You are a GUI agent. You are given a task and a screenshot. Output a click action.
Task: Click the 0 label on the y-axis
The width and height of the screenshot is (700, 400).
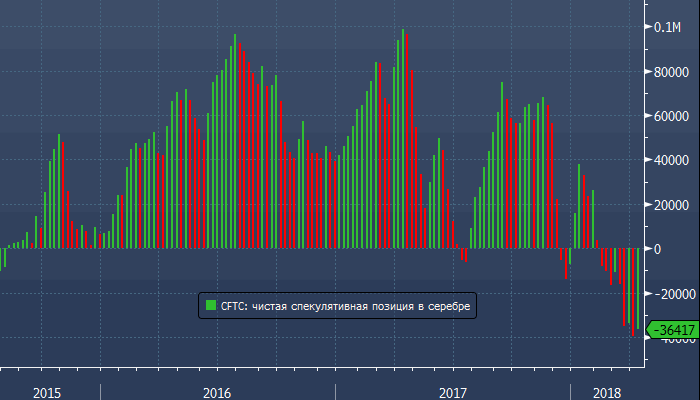pyautogui.click(x=656, y=249)
